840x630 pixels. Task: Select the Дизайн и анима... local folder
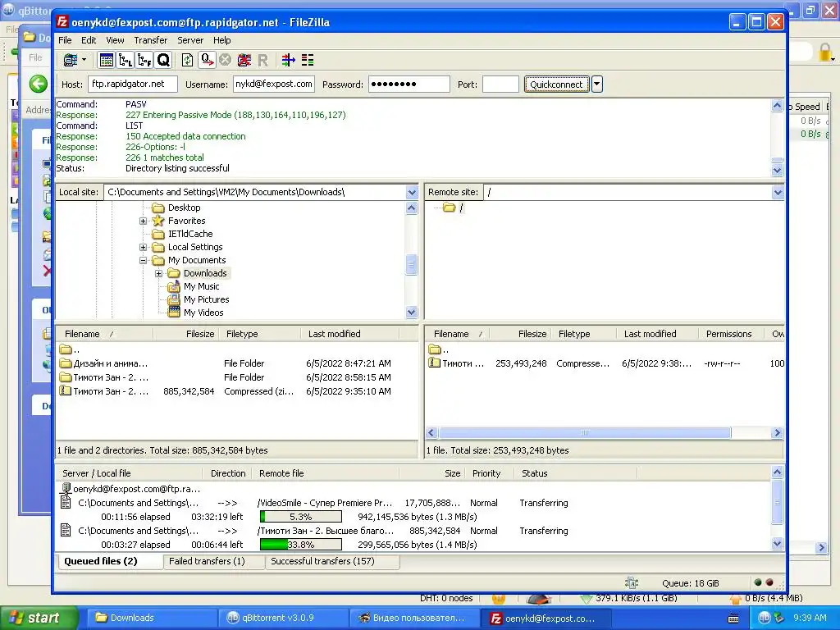point(110,363)
